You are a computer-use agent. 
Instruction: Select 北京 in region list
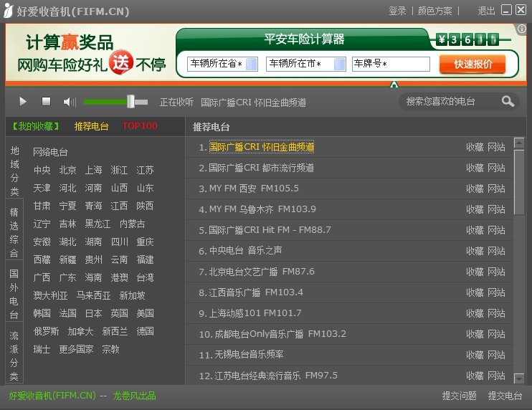pyautogui.click(x=67, y=170)
